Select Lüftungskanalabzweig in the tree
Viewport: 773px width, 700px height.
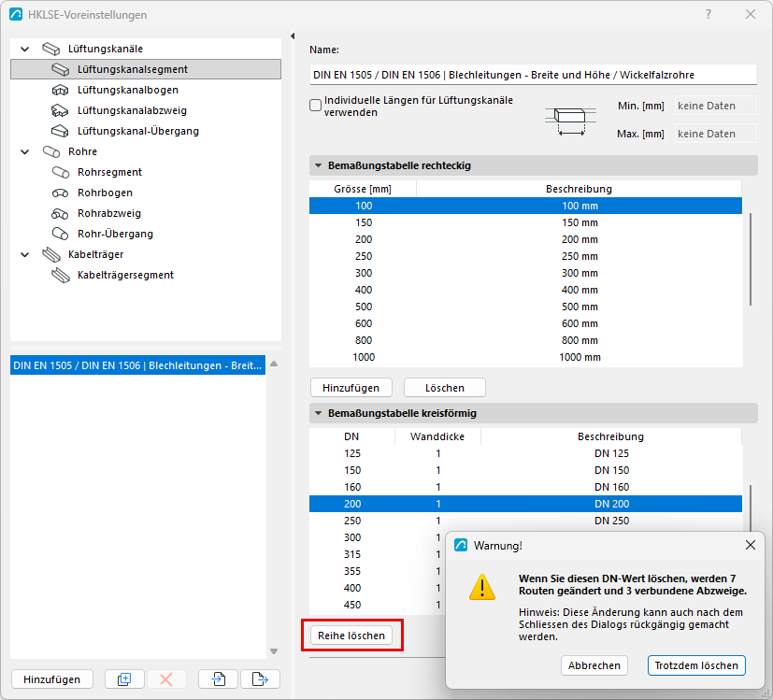coord(132,110)
